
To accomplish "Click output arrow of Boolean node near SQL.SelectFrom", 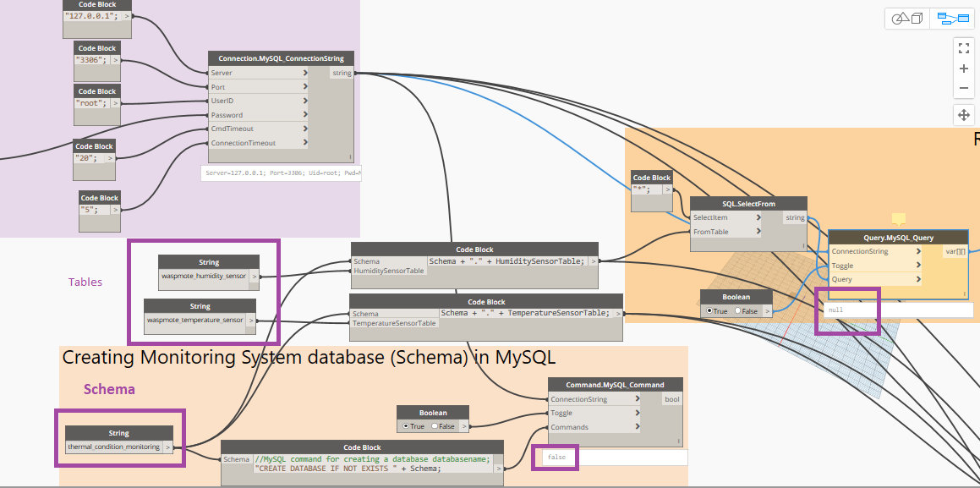I will click(768, 310).
